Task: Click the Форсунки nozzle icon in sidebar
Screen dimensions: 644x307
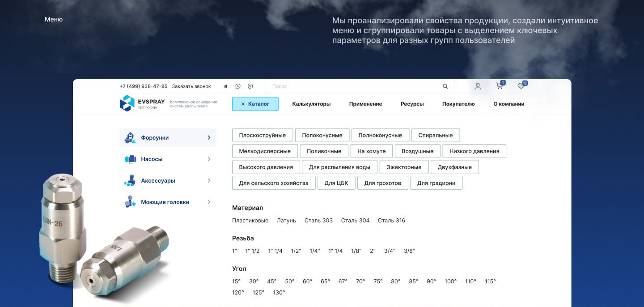Action: click(x=130, y=137)
